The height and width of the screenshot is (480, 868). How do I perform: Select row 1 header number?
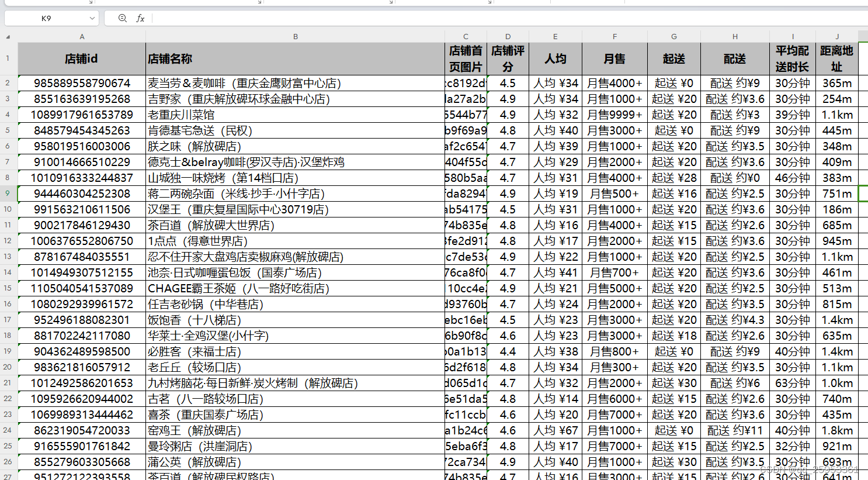tap(8, 58)
